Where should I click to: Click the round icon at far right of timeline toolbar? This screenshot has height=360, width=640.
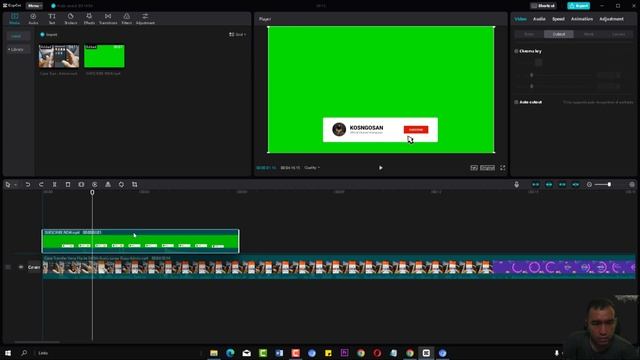pyautogui.click(x=632, y=184)
